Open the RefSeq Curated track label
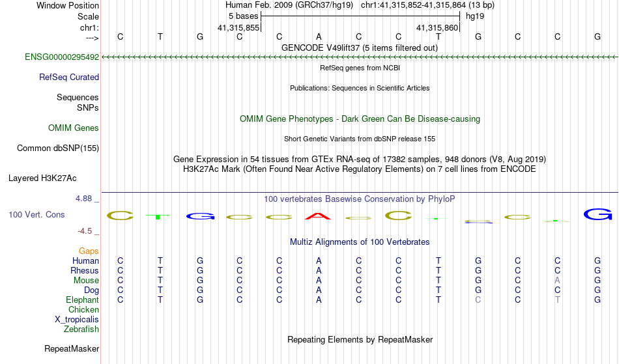 [x=69, y=77]
